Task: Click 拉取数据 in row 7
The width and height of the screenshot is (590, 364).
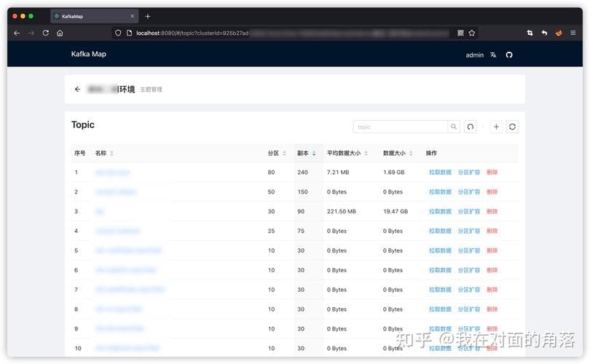Action: pos(440,290)
